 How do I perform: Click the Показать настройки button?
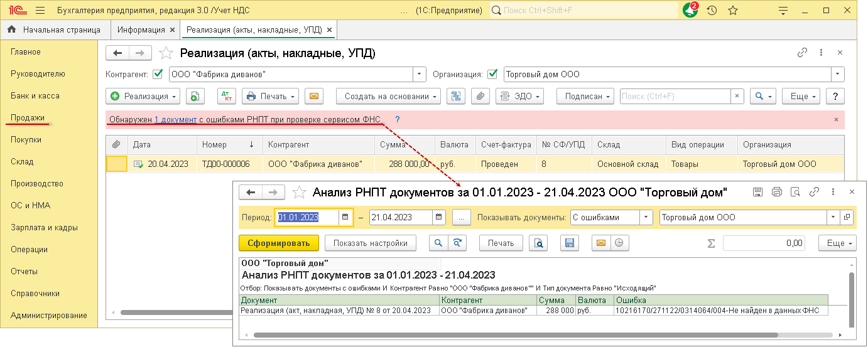(371, 243)
